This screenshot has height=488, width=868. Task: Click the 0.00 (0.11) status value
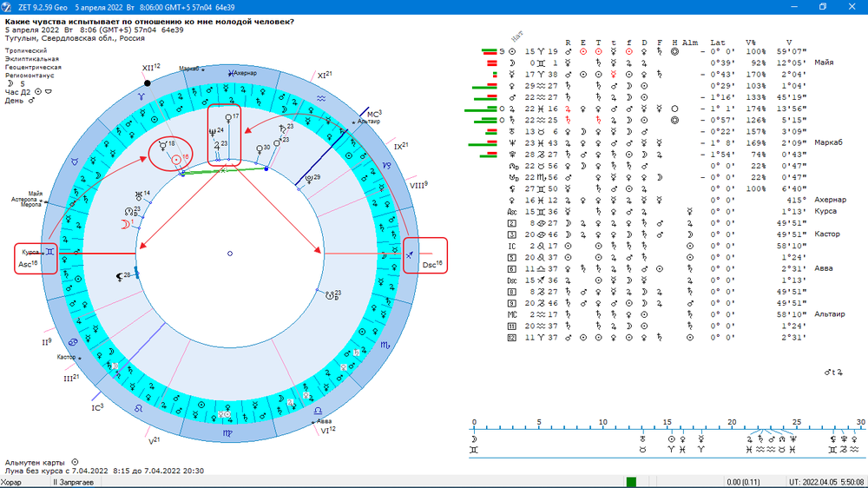tap(744, 483)
